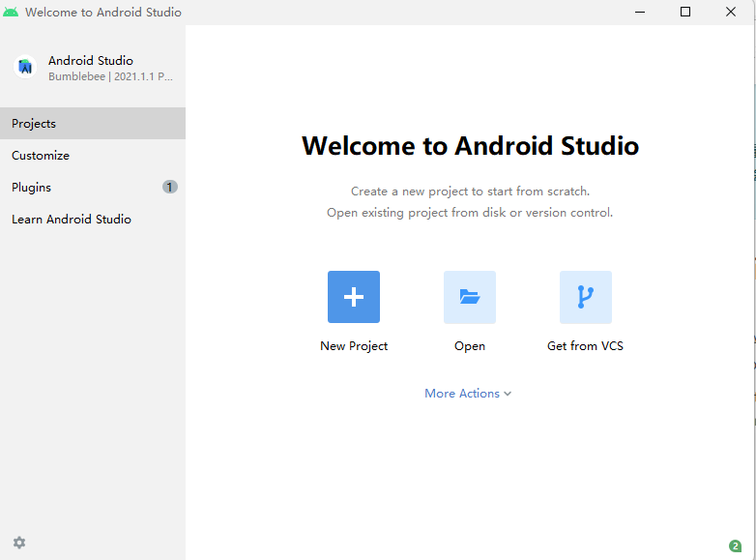The height and width of the screenshot is (560, 756).
Task: Click the 'Open existing project' description text
Action: pos(470,213)
